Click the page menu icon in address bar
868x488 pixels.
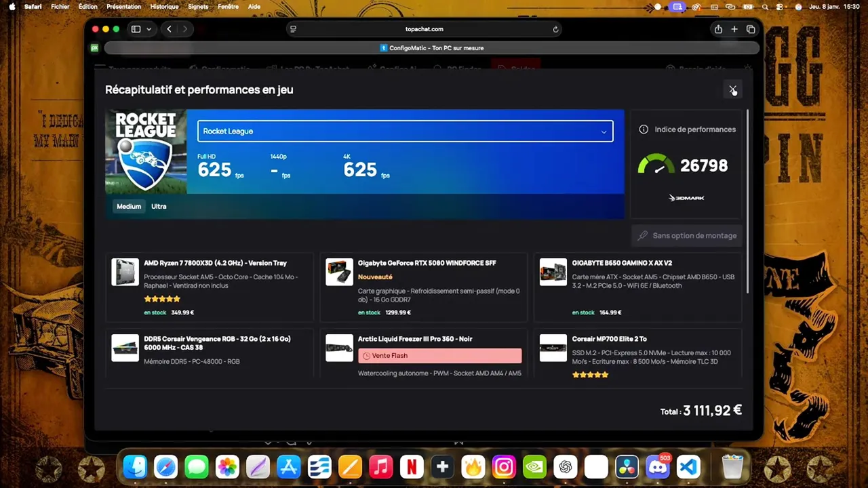pos(293,29)
